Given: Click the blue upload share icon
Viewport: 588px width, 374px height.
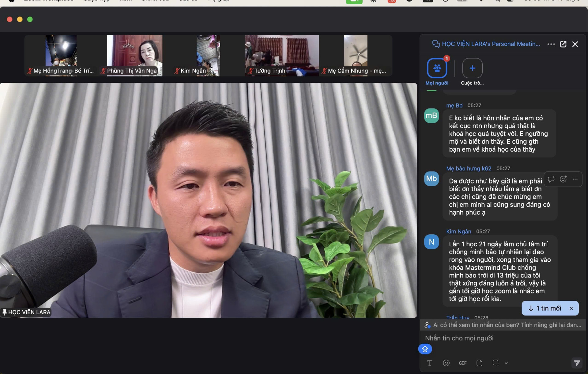Looking at the screenshot, I should pyautogui.click(x=425, y=349).
